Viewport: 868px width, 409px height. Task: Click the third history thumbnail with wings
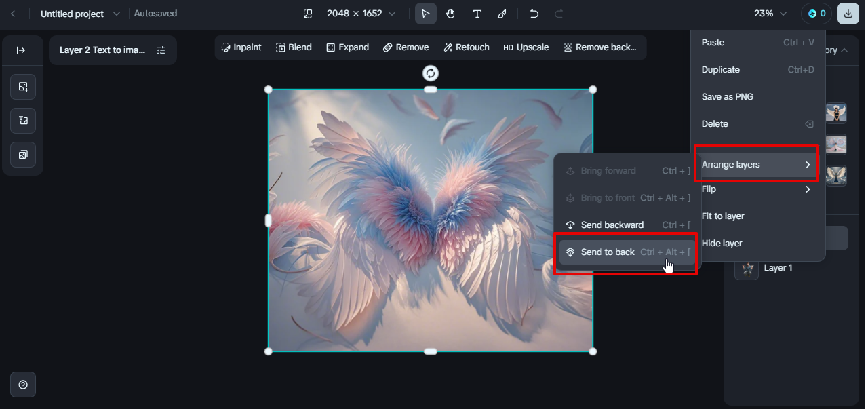click(x=836, y=176)
